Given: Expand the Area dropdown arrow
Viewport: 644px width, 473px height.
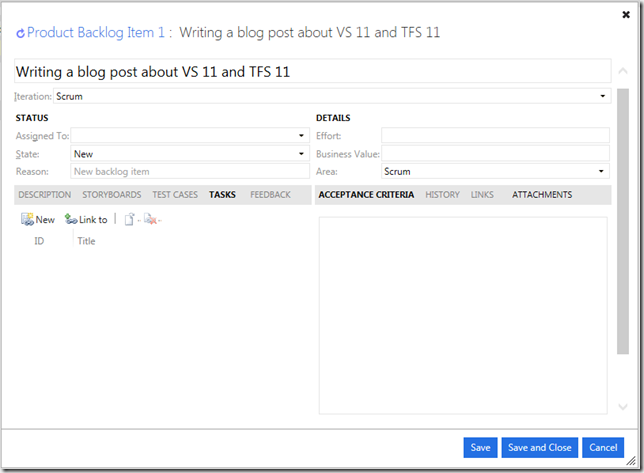Looking at the screenshot, I should coord(601,171).
